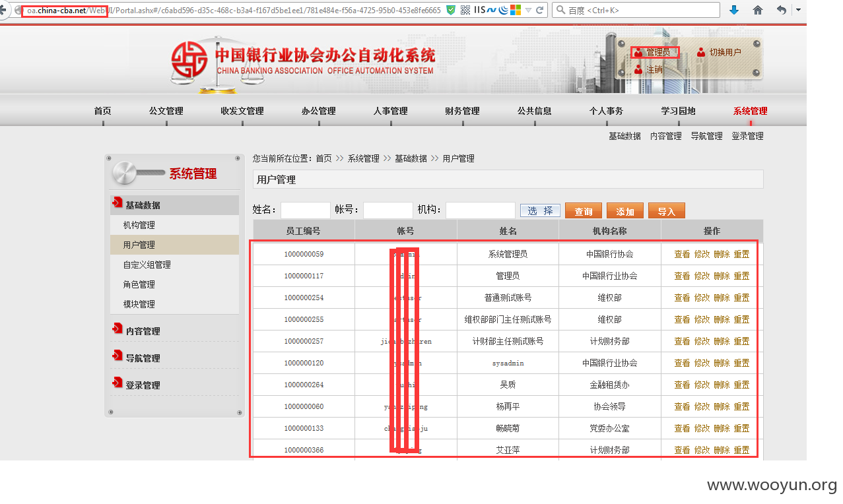The height and width of the screenshot is (504, 843).
Task: Click the Baidu search box
Action: click(x=636, y=10)
